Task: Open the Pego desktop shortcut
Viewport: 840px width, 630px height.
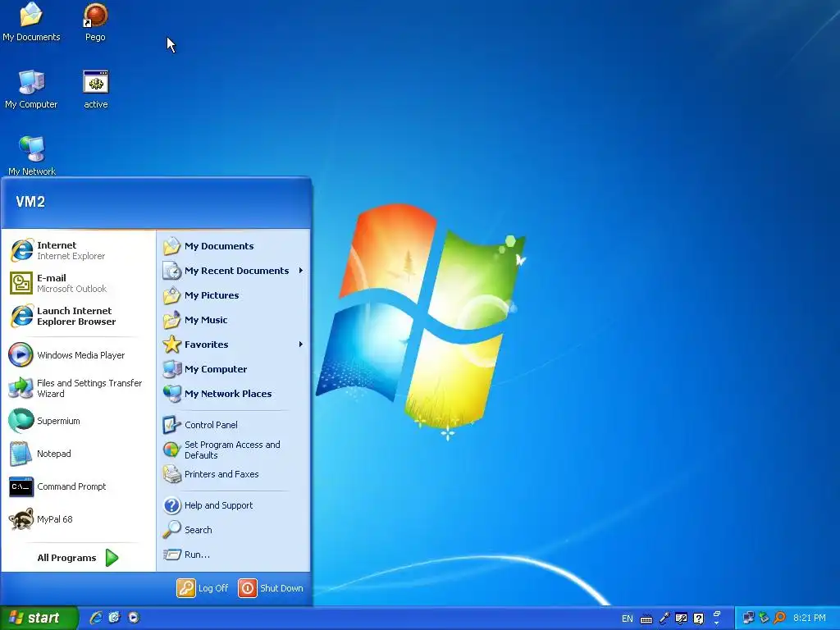Action: [x=95, y=22]
